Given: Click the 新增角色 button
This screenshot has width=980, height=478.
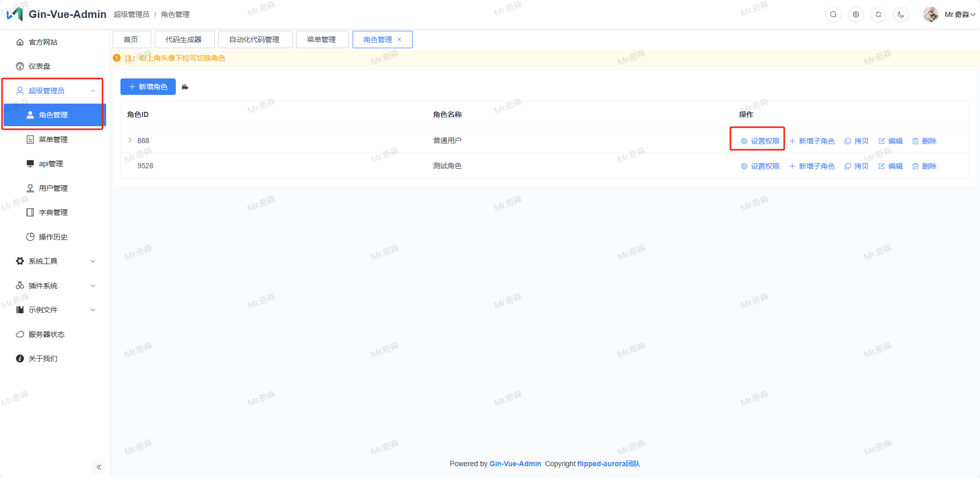Looking at the screenshot, I should pyautogui.click(x=148, y=87).
